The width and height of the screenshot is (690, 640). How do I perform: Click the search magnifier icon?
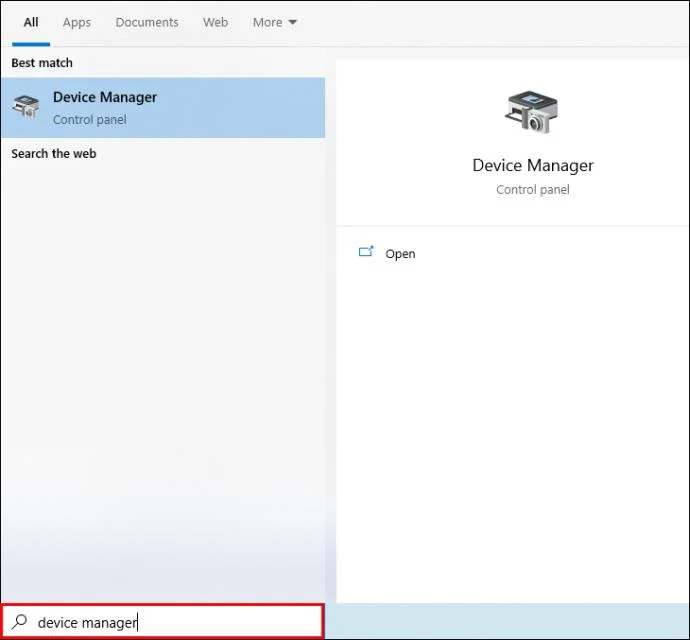pyautogui.click(x=19, y=622)
